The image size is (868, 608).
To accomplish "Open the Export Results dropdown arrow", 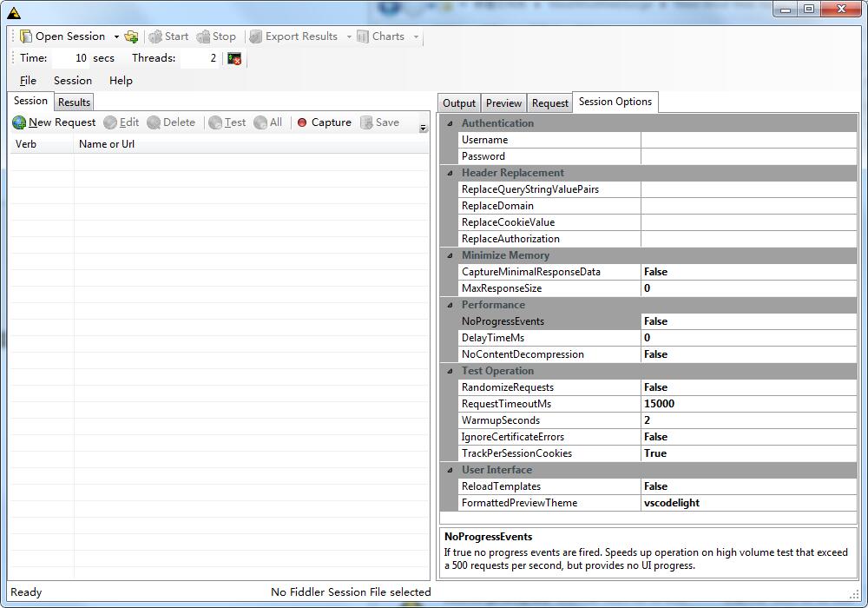I will pyautogui.click(x=350, y=36).
